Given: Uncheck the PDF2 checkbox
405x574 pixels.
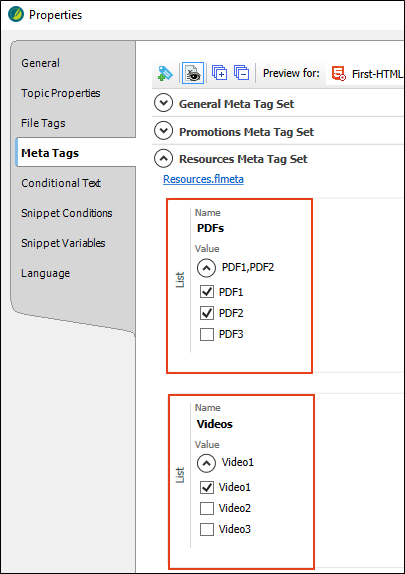Looking at the screenshot, I should 207,313.
